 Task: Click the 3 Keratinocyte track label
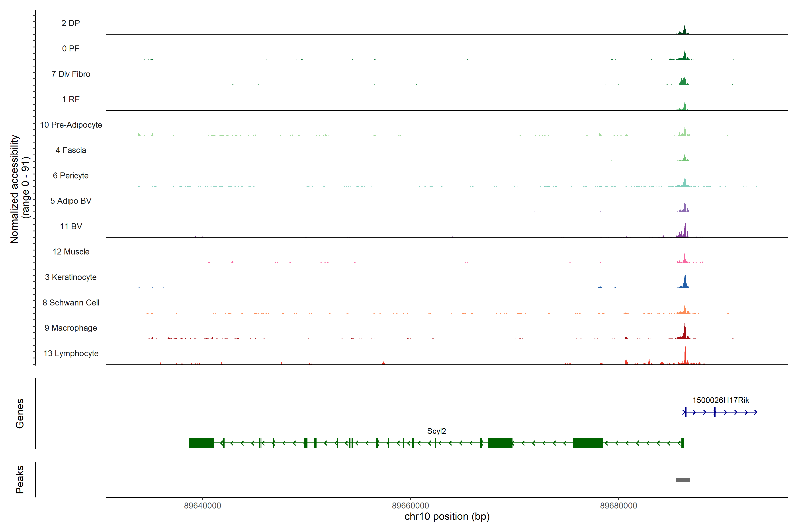(71, 277)
